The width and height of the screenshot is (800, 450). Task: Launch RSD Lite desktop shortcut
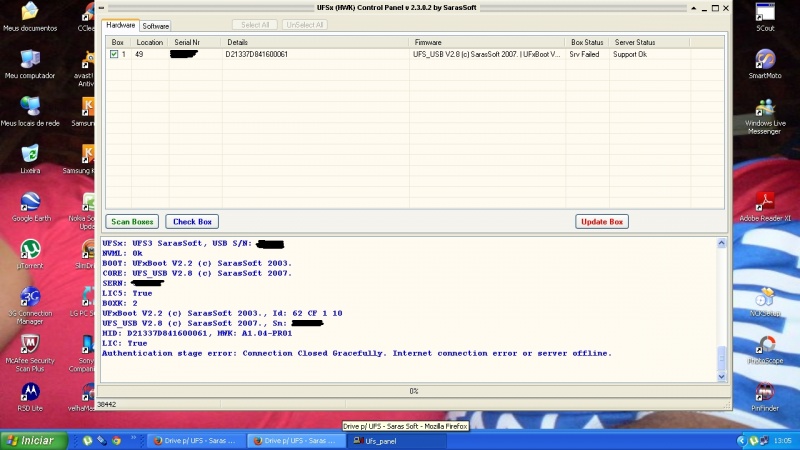(30, 397)
